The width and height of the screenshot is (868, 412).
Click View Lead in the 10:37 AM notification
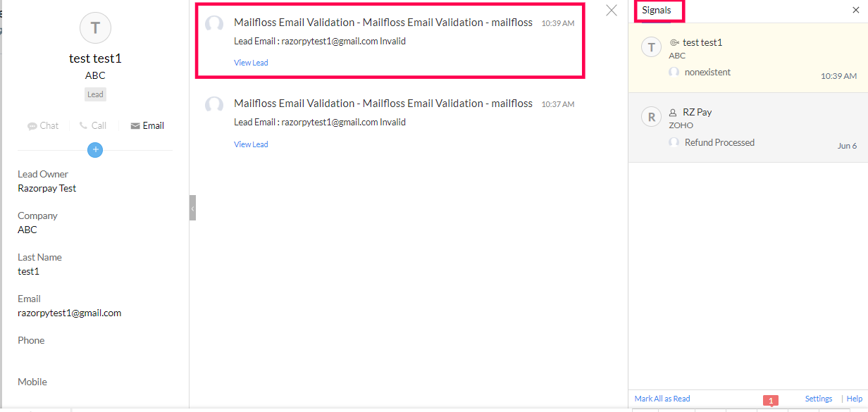[251, 144]
